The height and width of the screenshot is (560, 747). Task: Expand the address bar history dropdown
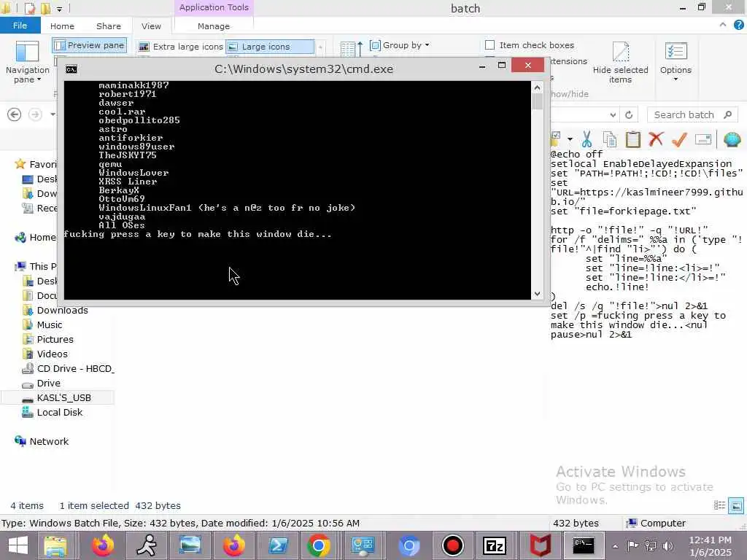[613, 114]
